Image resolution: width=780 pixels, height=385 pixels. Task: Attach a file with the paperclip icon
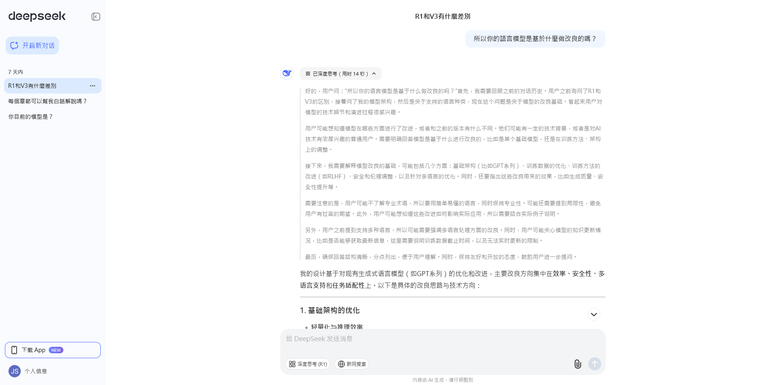point(577,364)
